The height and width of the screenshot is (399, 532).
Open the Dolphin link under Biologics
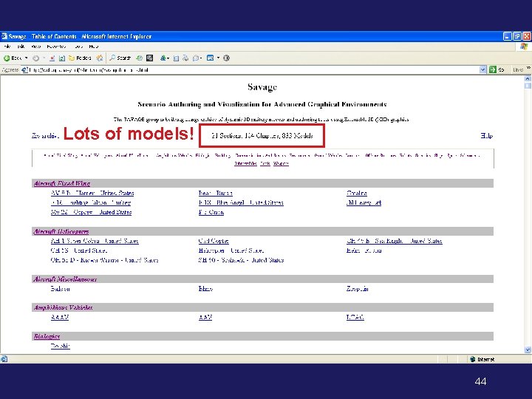coord(61,346)
